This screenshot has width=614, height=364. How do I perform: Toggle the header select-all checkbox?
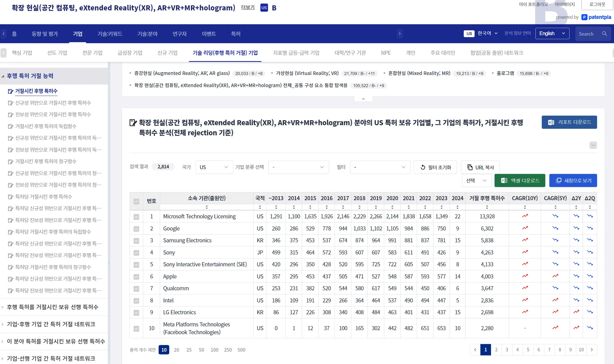tap(136, 201)
